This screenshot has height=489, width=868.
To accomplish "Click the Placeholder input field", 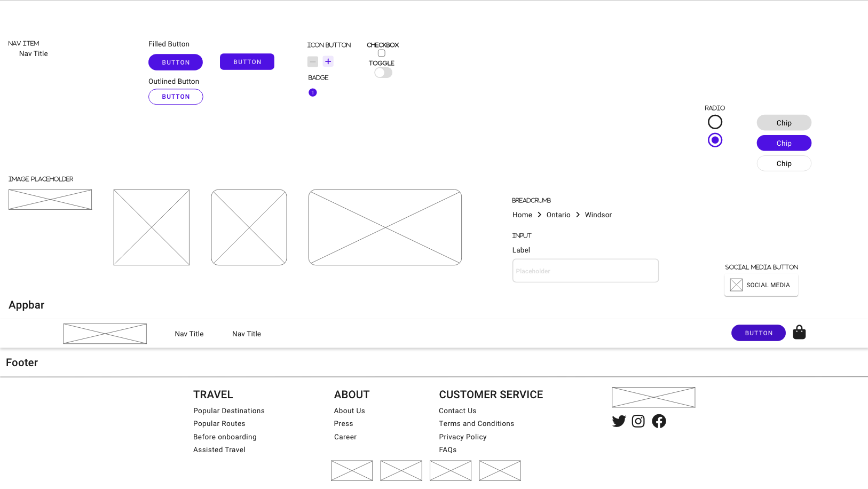I will (x=585, y=271).
